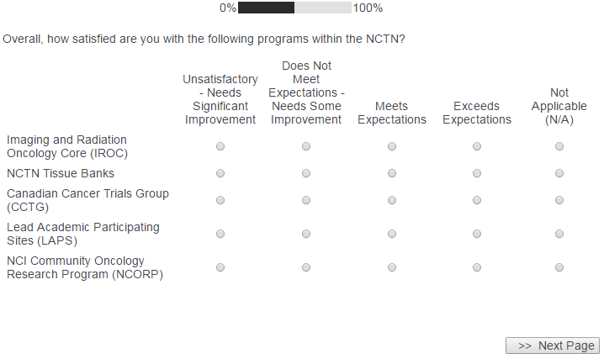Choose Not Applicable for CCTG

tap(559, 200)
